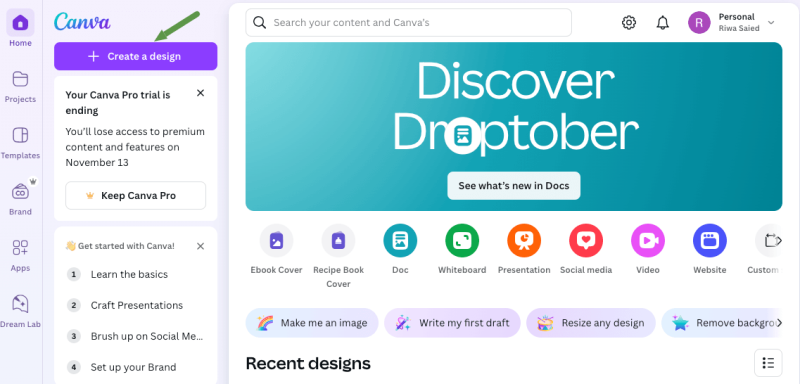This screenshot has width=800, height=384.
Task: Create an Ebook Cover design
Action: coord(277,249)
